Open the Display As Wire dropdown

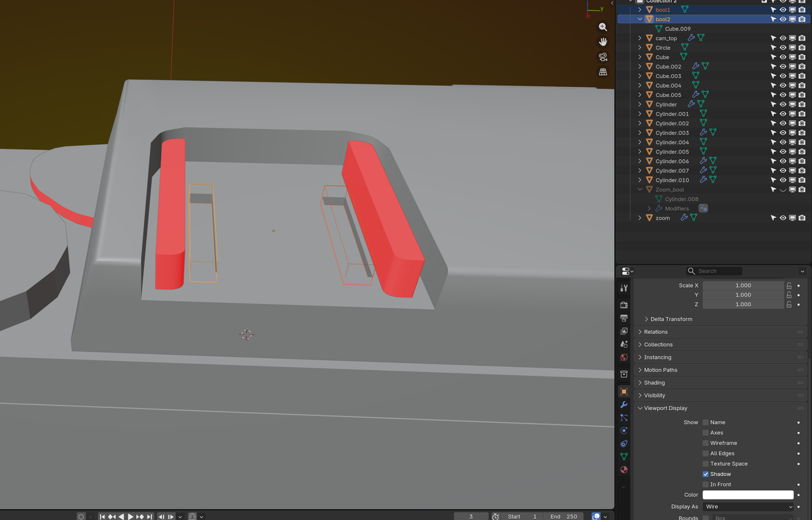tap(748, 507)
